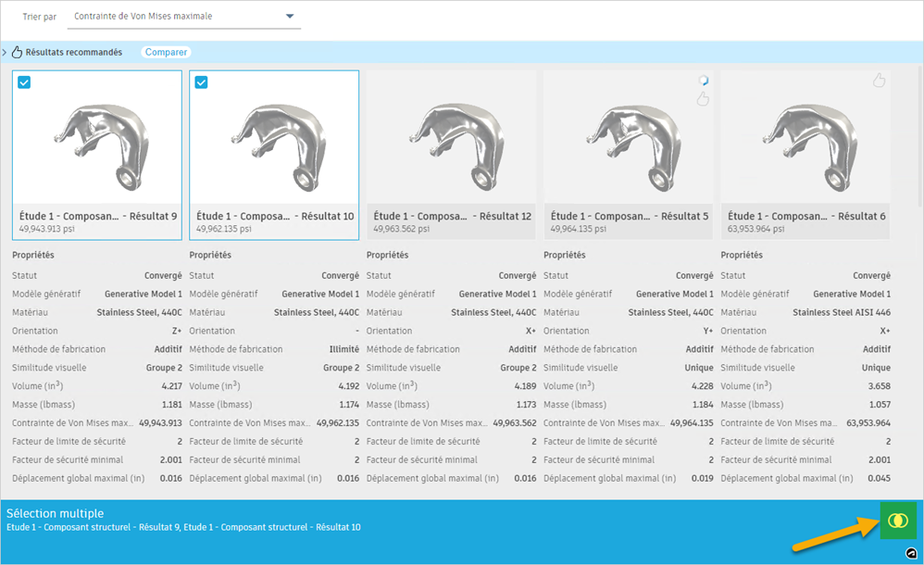
Task: Click the Sélection multiple heading
Action: point(55,513)
